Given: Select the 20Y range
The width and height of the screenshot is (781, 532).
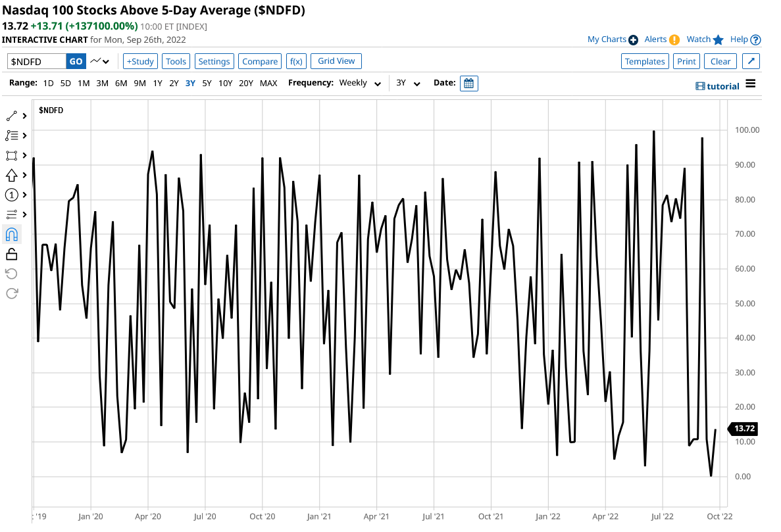Looking at the screenshot, I should 246,83.
